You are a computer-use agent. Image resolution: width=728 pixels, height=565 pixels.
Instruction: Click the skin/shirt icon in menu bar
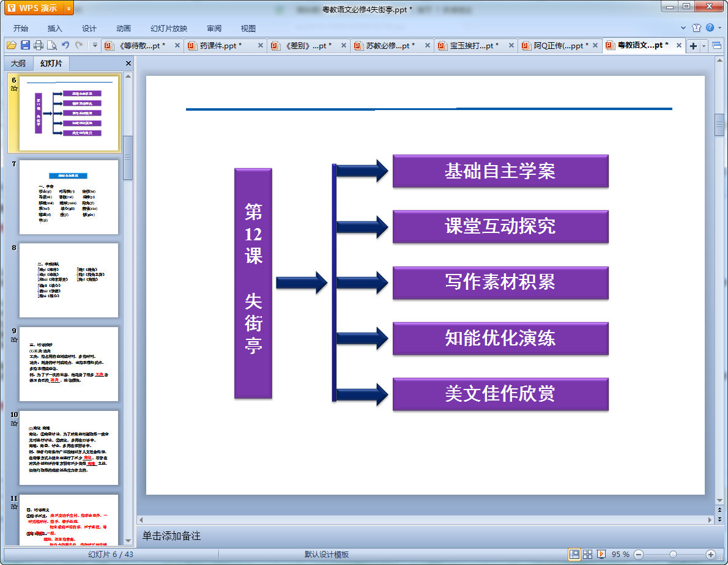tap(696, 28)
